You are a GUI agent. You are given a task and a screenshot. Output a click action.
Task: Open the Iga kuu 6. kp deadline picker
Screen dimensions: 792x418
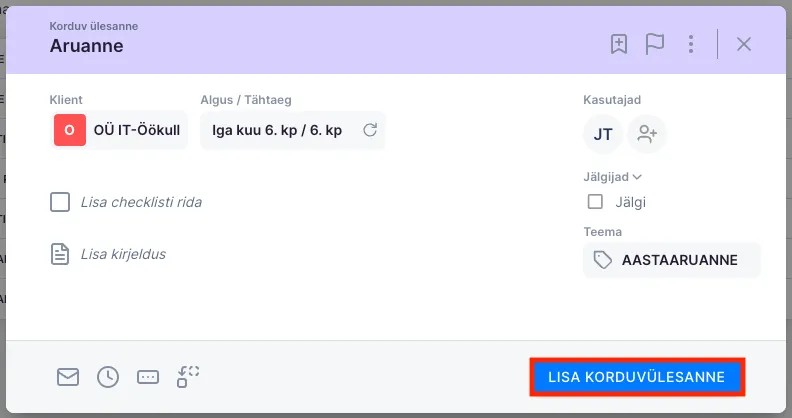277,130
